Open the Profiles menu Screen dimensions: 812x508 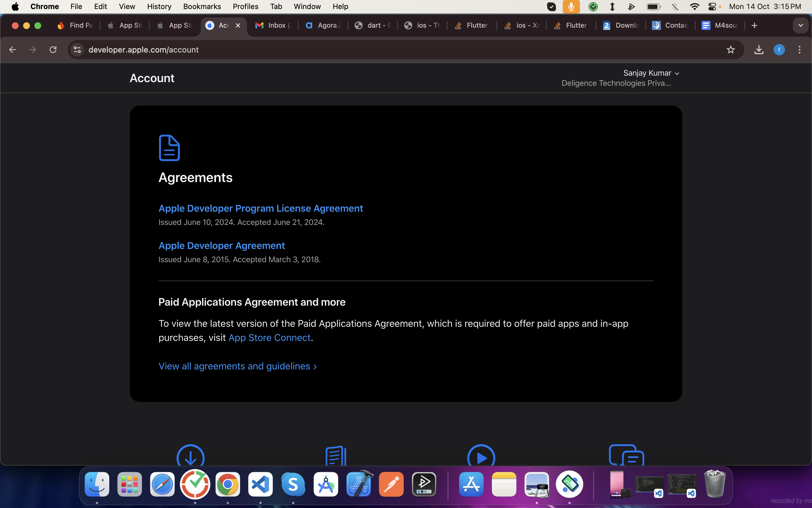pos(245,6)
